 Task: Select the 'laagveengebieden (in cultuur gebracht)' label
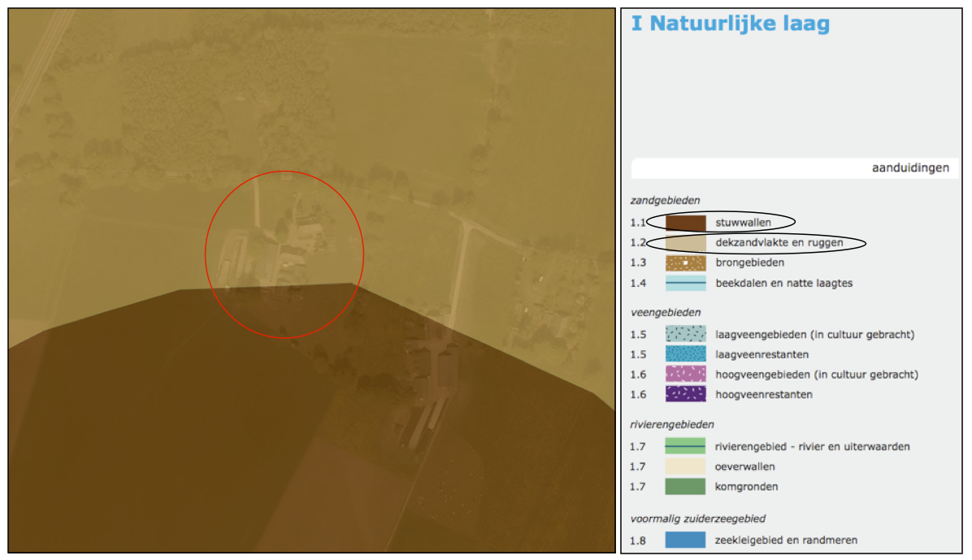(815, 335)
